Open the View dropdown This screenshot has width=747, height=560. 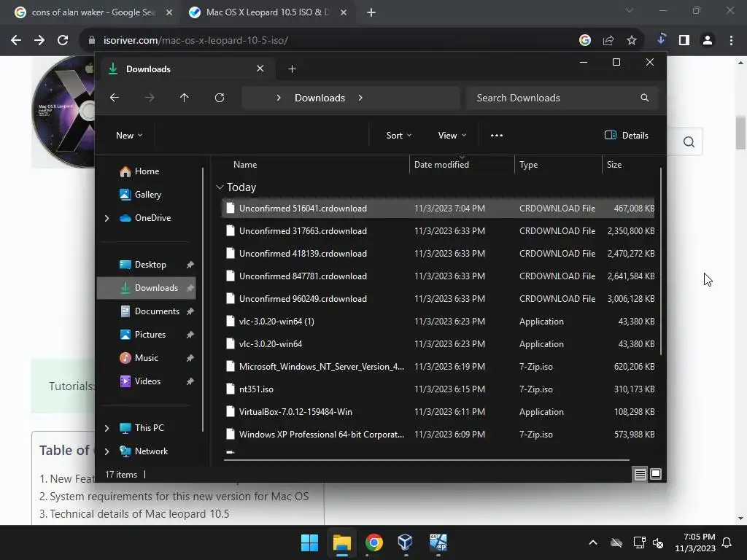pos(452,135)
